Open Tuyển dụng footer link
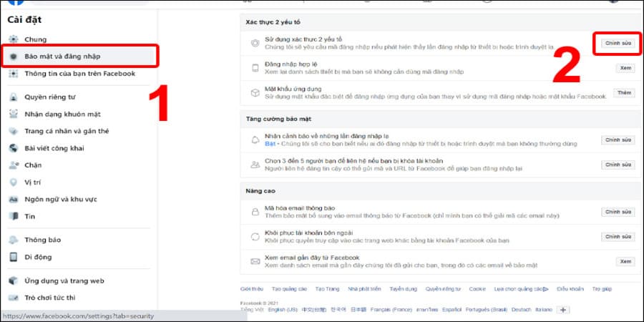The image size is (644, 322). (403, 289)
